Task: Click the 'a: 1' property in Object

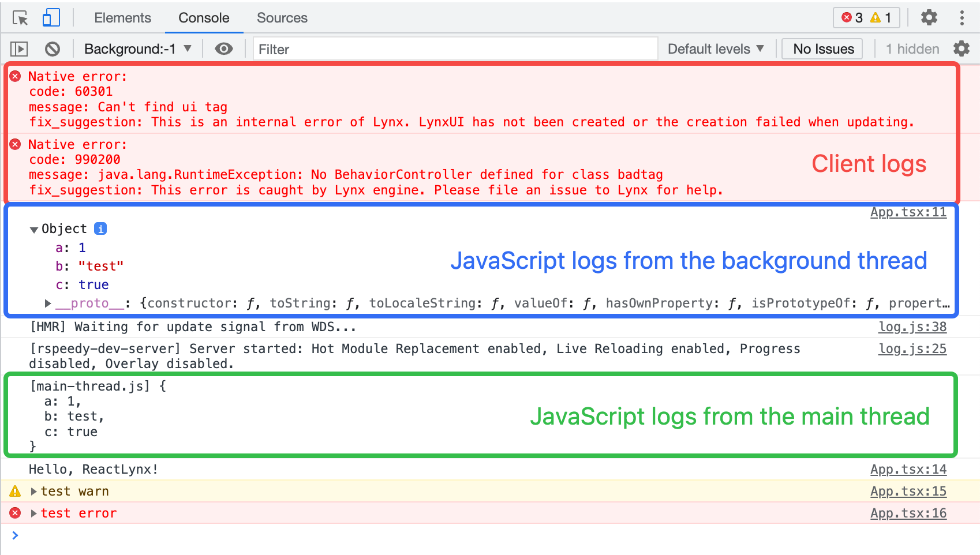Action: click(70, 247)
